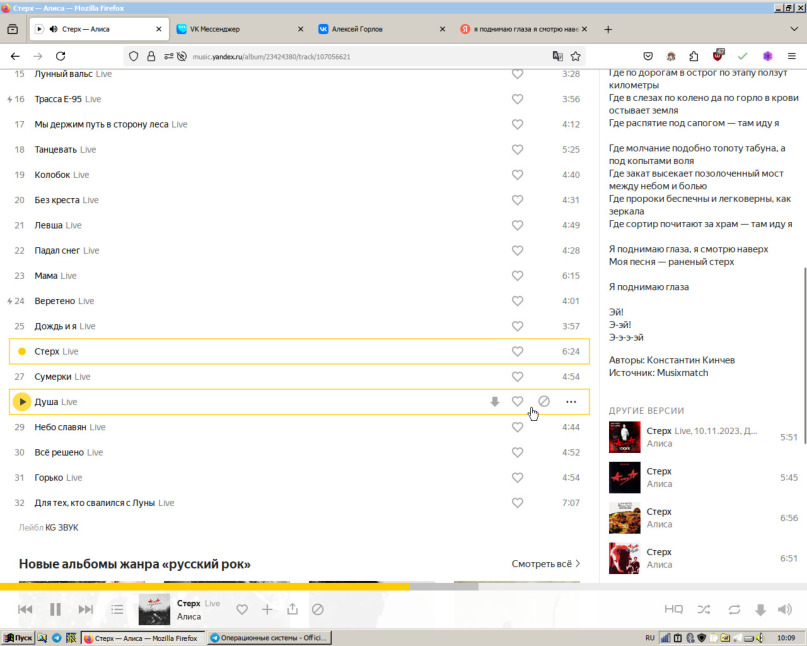Skip to the next track in player
The width and height of the screenshot is (807, 646).
point(85,609)
